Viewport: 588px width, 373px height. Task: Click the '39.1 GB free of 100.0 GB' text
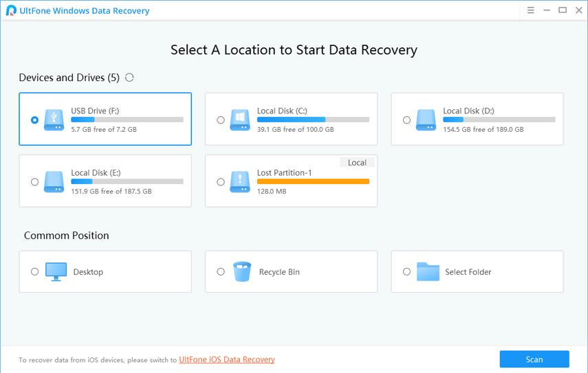(x=295, y=129)
